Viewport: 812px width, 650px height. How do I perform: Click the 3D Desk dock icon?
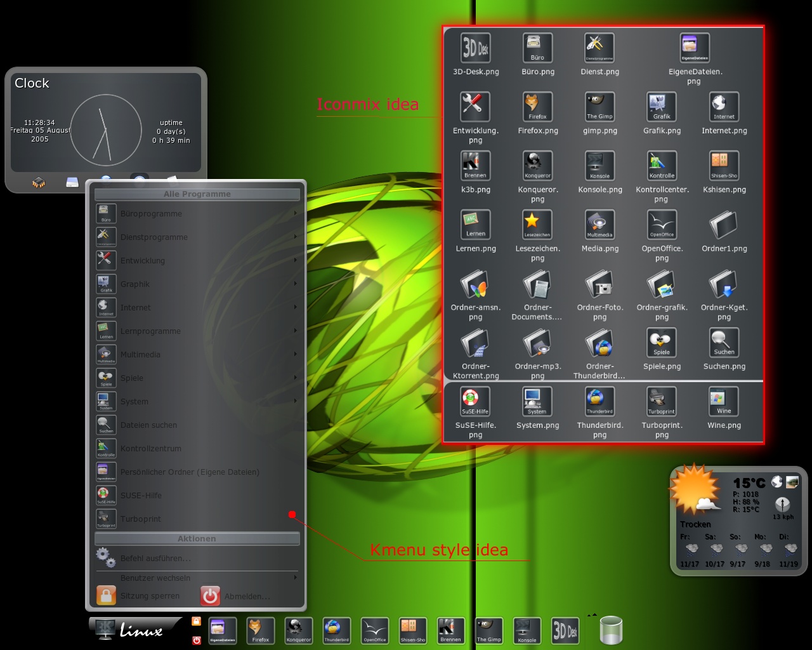click(x=565, y=631)
